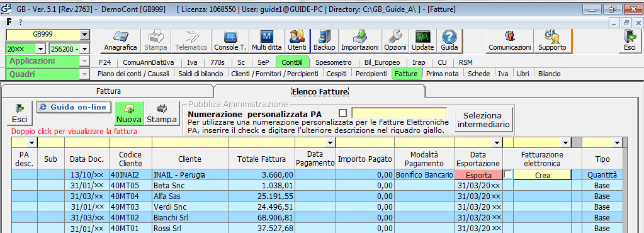Open the Prima nota section
644x233 pixels.
point(443,74)
